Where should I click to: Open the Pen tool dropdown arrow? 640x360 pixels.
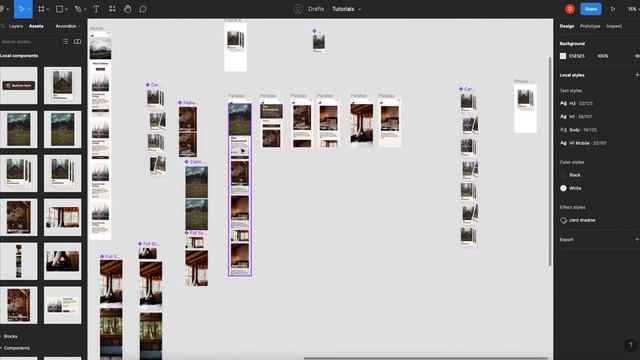pos(85,9)
